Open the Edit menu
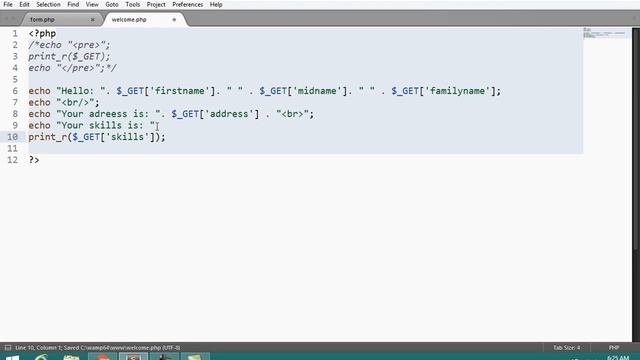Screen dimensions: 640x360 coord(24,4)
